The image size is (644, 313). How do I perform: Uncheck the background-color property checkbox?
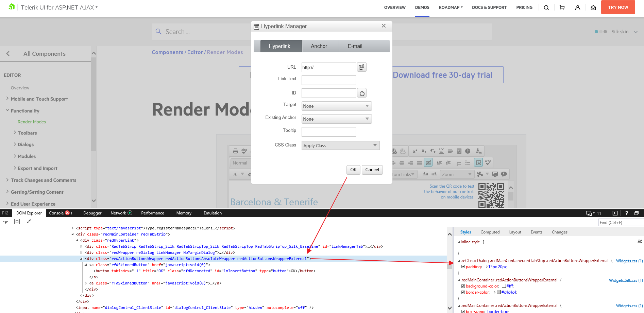[463, 286]
